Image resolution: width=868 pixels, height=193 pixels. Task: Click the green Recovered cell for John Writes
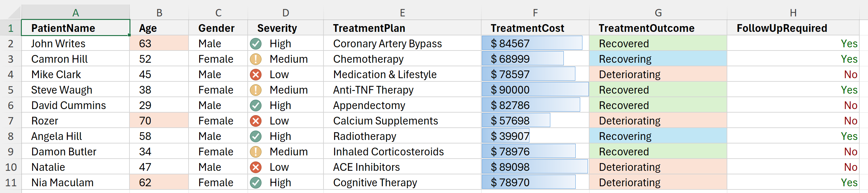tap(658, 43)
